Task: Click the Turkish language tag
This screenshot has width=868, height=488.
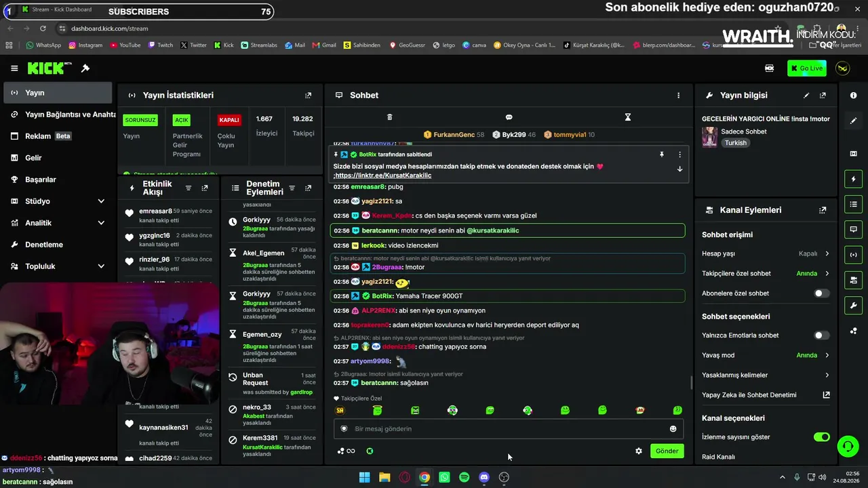Action: click(735, 143)
